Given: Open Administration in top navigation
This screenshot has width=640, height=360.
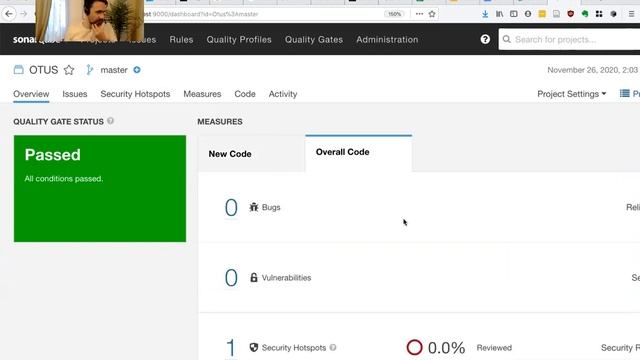Looking at the screenshot, I should pyautogui.click(x=387, y=40).
